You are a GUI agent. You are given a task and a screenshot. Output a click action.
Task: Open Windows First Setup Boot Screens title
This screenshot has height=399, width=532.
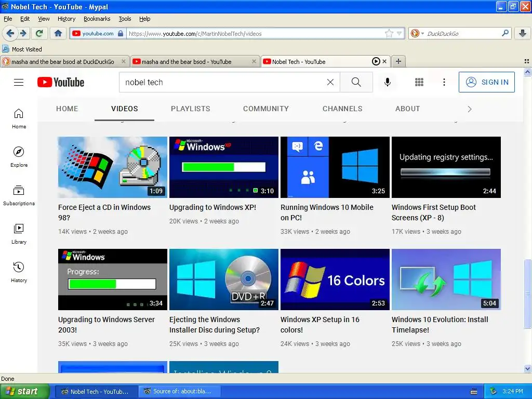click(x=434, y=212)
